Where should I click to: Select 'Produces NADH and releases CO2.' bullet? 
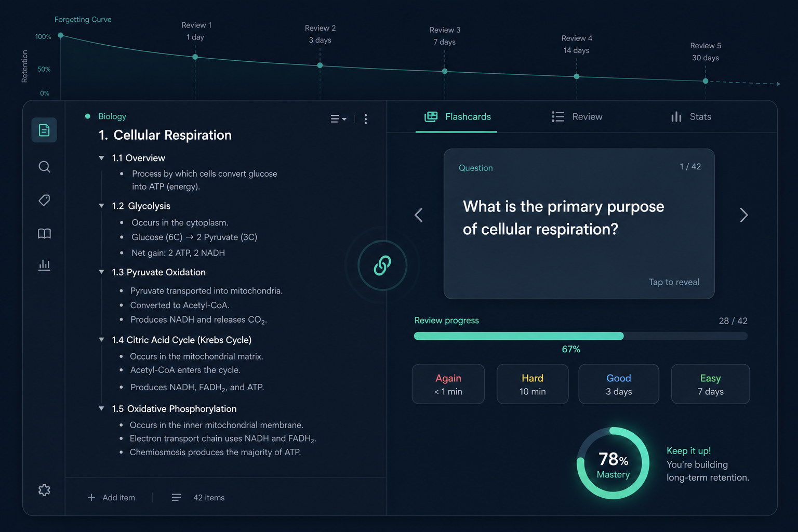[x=198, y=320]
